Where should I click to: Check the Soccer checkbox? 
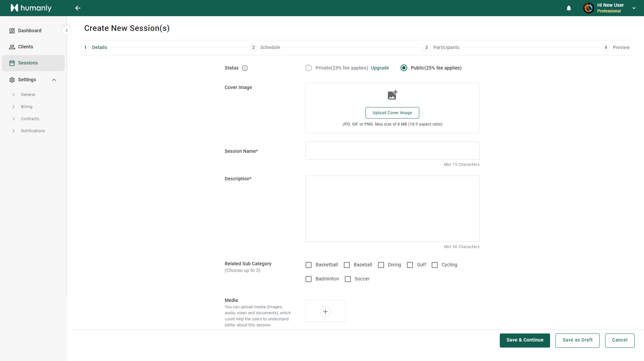click(x=348, y=279)
